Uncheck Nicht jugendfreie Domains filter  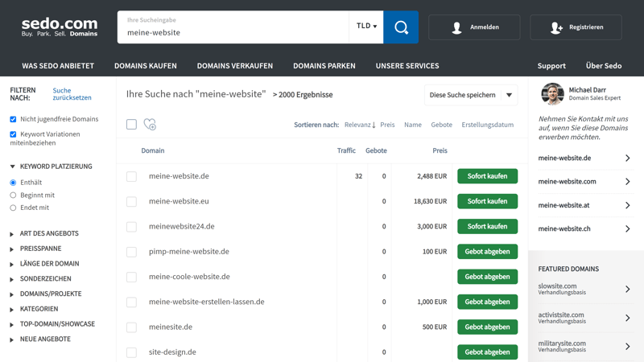pyautogui.click(x=13, y=119)
